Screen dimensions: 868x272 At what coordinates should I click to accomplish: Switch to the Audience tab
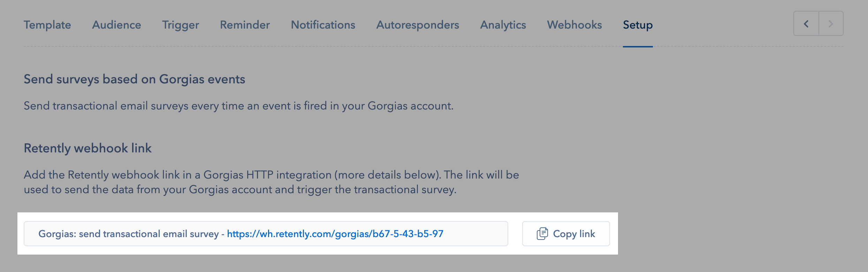116,25
